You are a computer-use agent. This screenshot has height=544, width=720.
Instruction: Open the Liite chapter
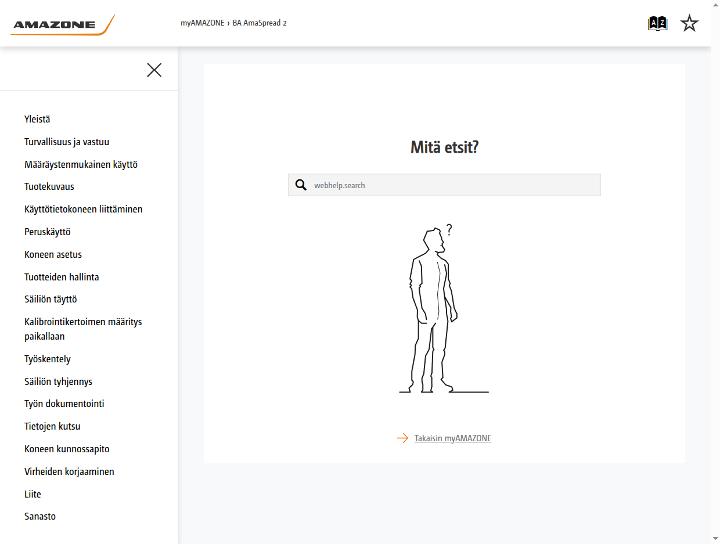[33, 494]
